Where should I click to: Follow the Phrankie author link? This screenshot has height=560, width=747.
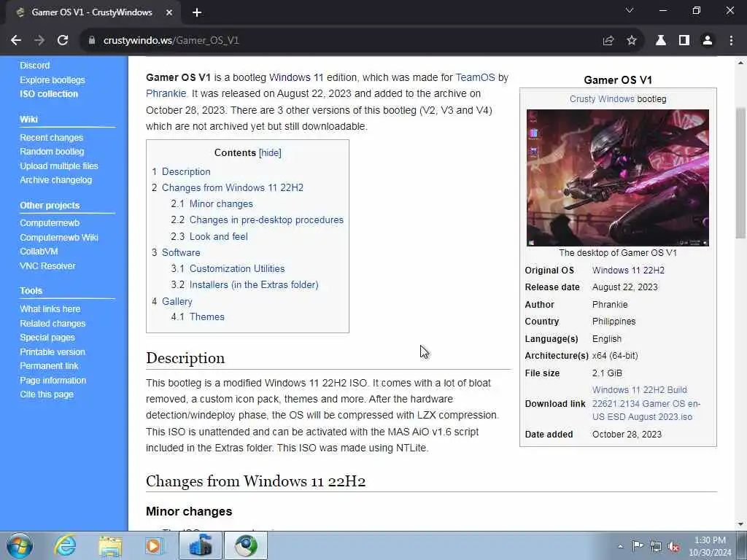pos(166,94)
